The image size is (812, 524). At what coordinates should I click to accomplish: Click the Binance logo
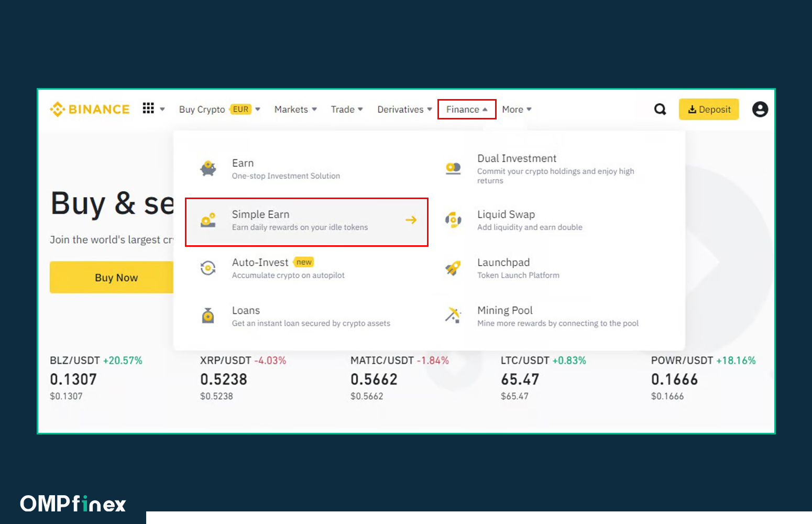[90, 109]
